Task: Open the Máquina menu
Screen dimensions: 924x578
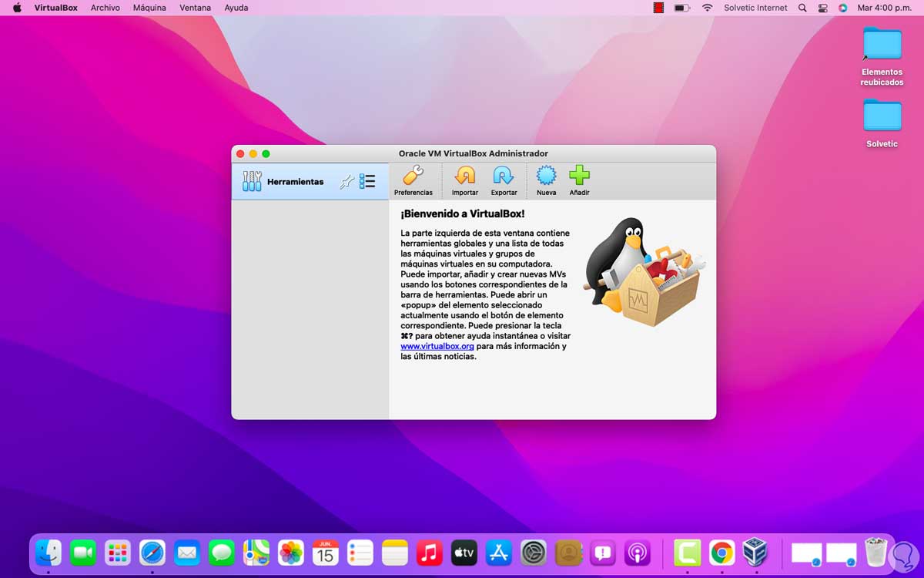Action: [x=149, y=8]
